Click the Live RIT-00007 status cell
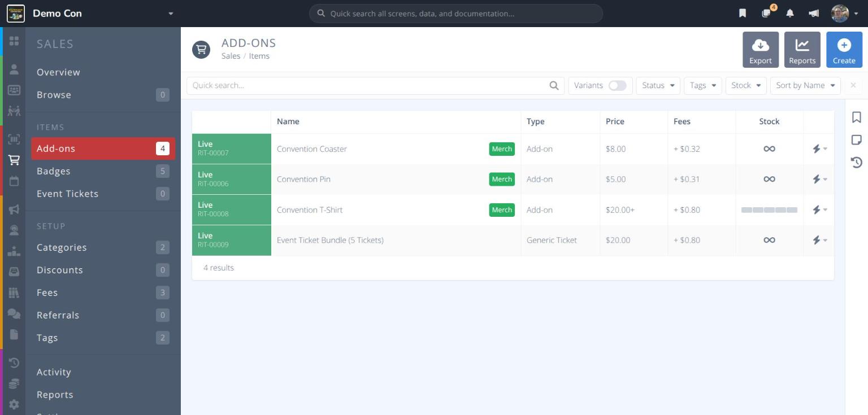 (x=232, y=149)
